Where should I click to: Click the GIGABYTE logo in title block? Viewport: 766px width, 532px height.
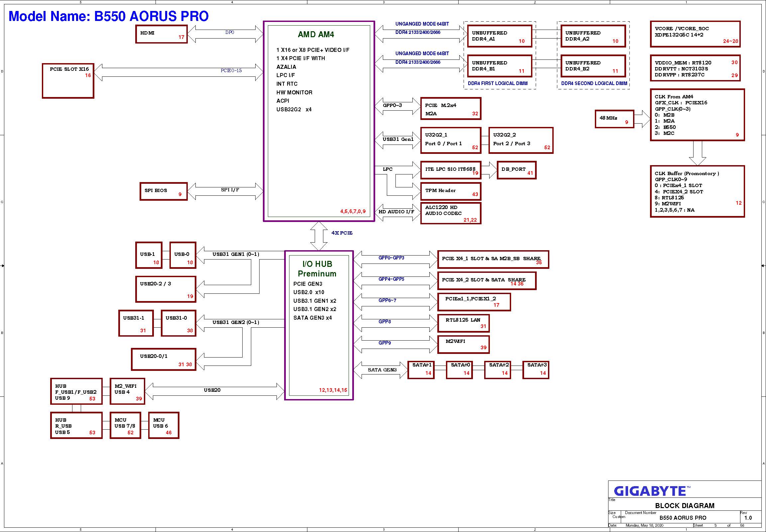point(652,491)
